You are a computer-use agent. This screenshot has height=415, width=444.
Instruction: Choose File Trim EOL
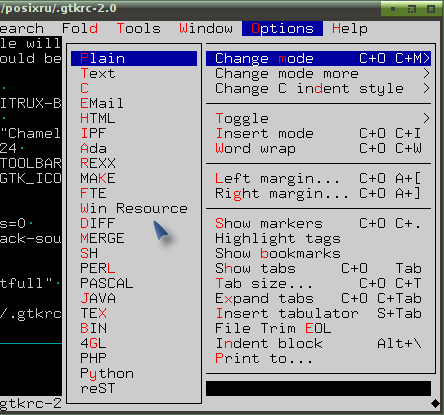click(318, 328)
